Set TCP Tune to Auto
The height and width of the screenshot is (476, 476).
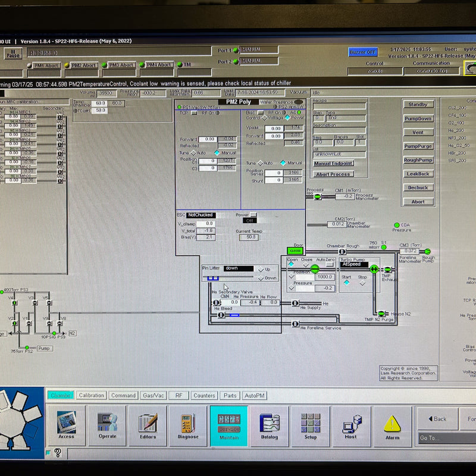coord(194,152)
